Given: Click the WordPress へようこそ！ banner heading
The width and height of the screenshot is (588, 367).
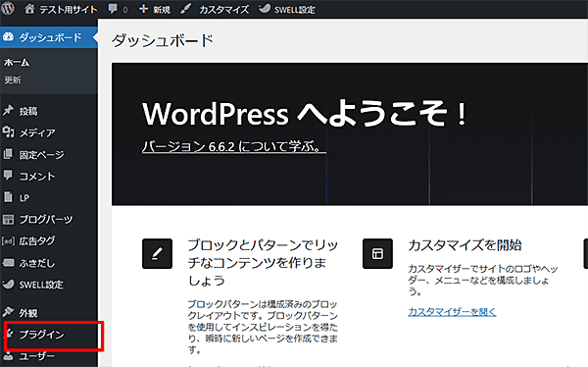Looking at the screenshot, I should [x=304, y=114].
